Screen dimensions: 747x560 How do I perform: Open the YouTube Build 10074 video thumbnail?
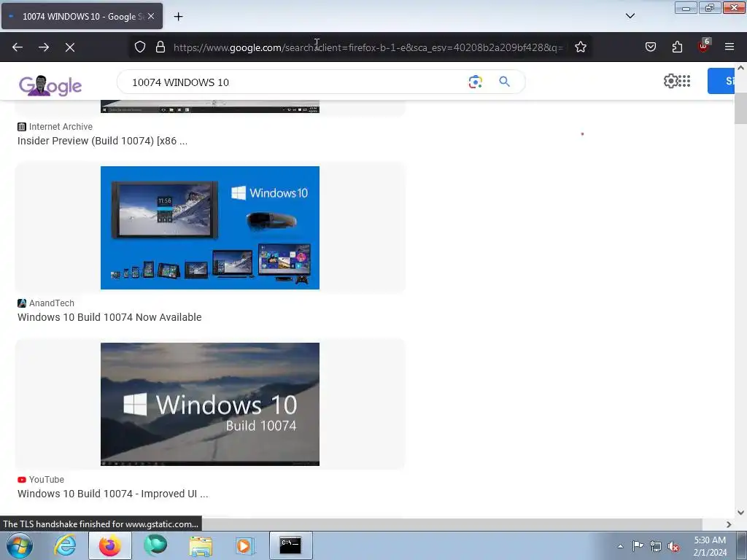[x=210, y=404]
